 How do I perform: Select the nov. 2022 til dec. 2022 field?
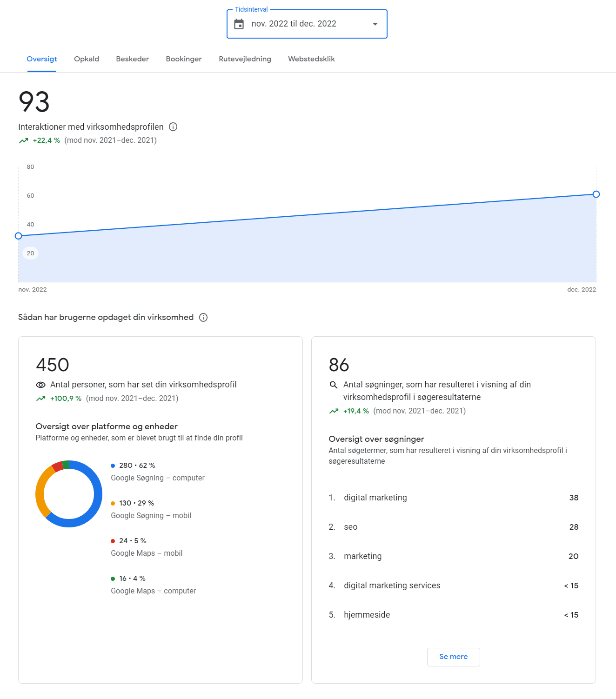pyautogui.click(x=307, y=24)
